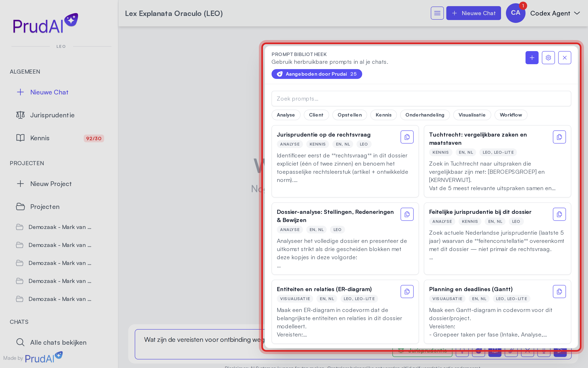Click the ANALYSE tag on Dossier-analyse card
588x368 pixels.
[290, 230]
